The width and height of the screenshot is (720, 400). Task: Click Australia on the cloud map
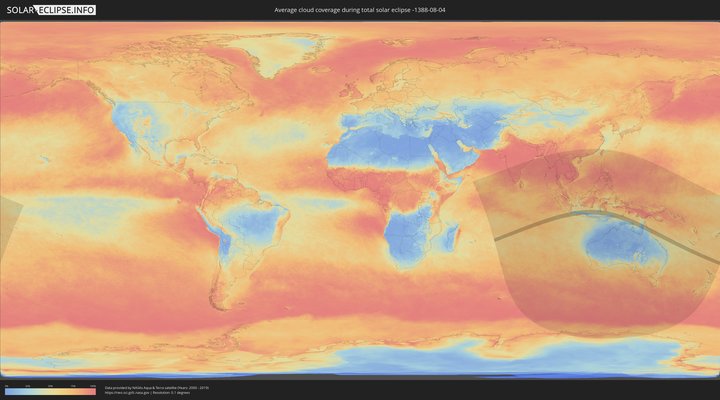click(615, 245)
